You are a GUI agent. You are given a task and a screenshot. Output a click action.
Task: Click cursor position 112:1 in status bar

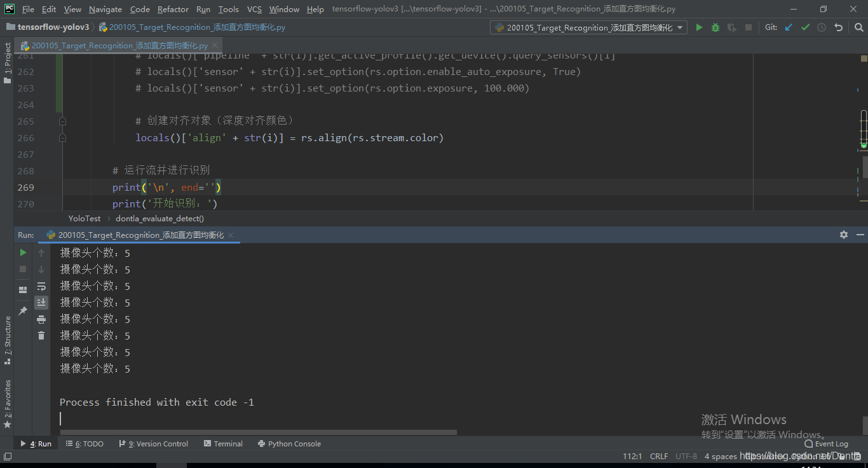[x=632, y=456]
